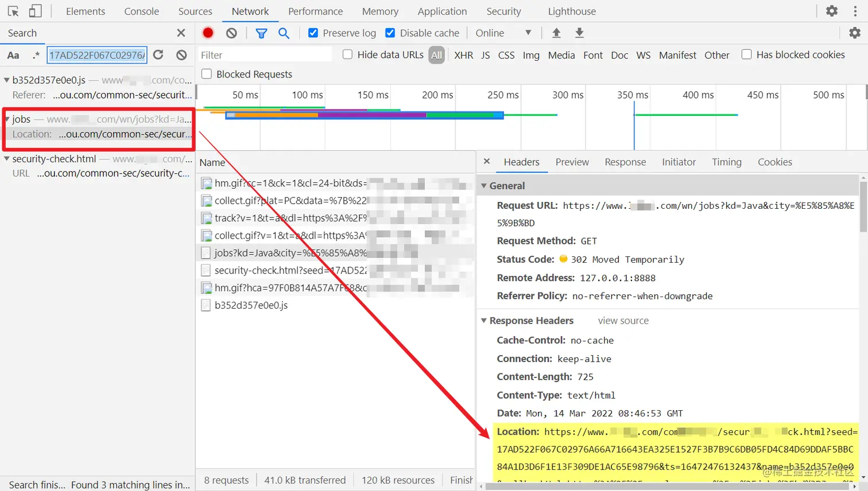Open DevTools settings gear at top
The width and height of the screenshot is (868, 491).
[832, 11]
